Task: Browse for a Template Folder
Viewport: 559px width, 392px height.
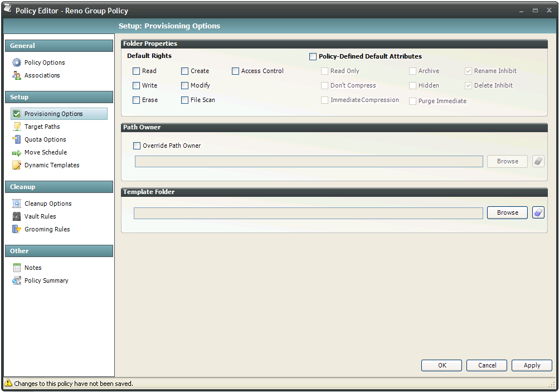Action: coord(507,212)
